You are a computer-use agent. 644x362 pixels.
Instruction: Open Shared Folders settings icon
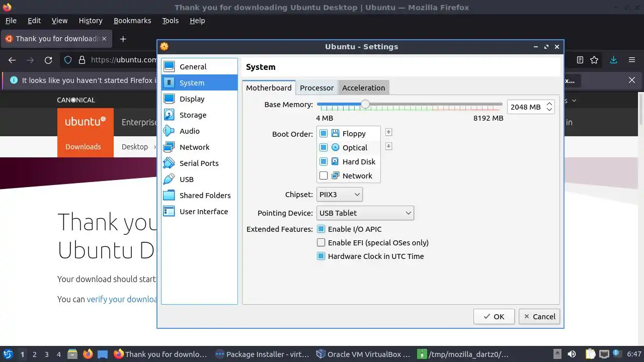pyautogui.click(x=169, y=195)
